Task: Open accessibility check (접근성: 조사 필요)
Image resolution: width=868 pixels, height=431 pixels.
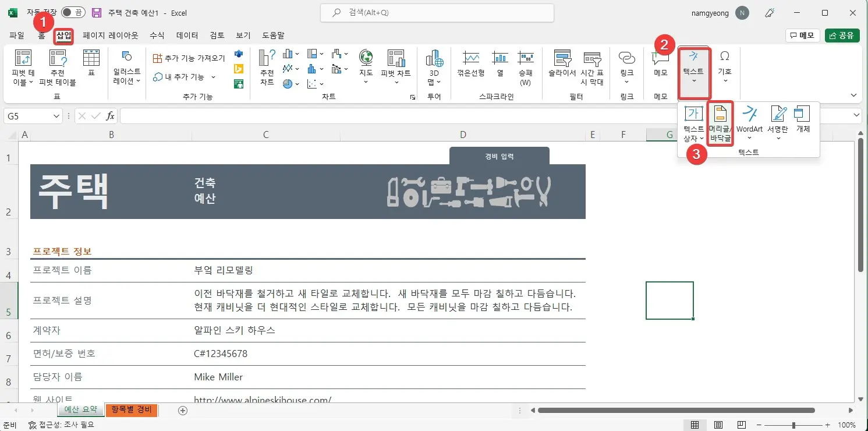Action: pos(61,425)
